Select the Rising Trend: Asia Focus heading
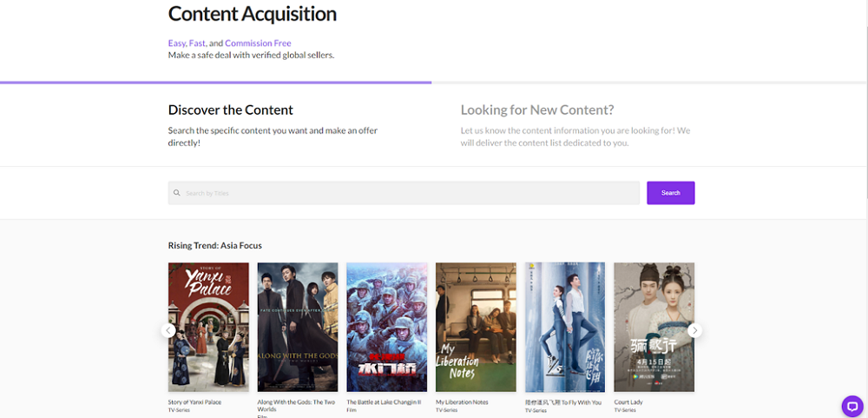This screenshot has width=868, height=418. pos(214,245)
